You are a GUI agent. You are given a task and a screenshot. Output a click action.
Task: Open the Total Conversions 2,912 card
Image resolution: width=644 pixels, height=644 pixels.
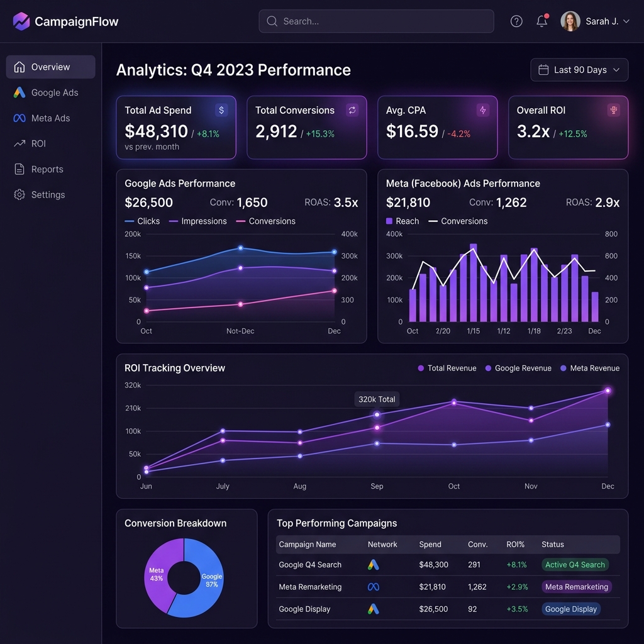pyautogui.click(x=307, y=127)
